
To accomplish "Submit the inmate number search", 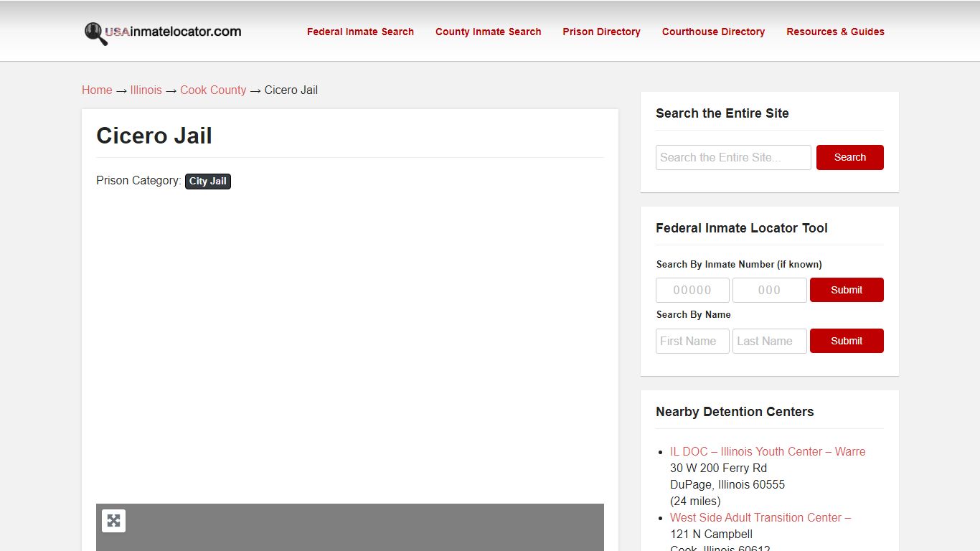I will pyautogui.click(x=847, y=290).
